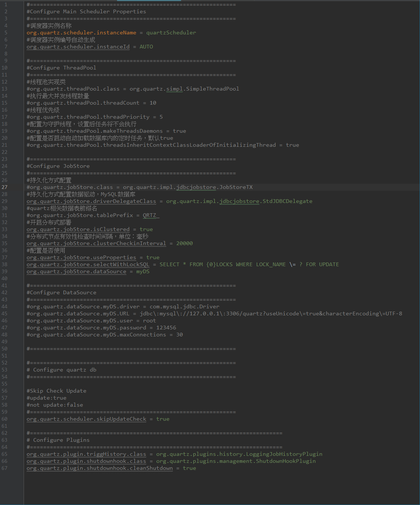Place cursor on the threadCount value 10
The width and height of the screenshot is (420, 505).
pyautogui.click(x=153, y=103)
